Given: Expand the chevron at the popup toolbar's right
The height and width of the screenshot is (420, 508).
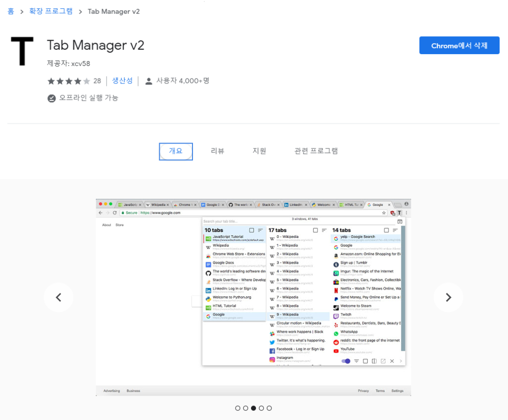Looking at the screenshot, I should coord(400,361).
